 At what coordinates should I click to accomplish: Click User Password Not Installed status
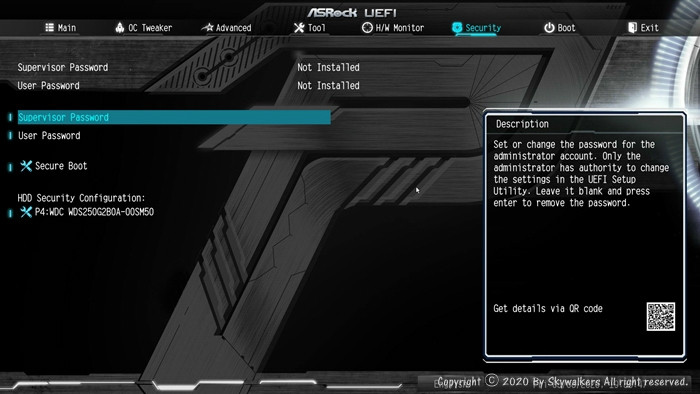(328, 86)
